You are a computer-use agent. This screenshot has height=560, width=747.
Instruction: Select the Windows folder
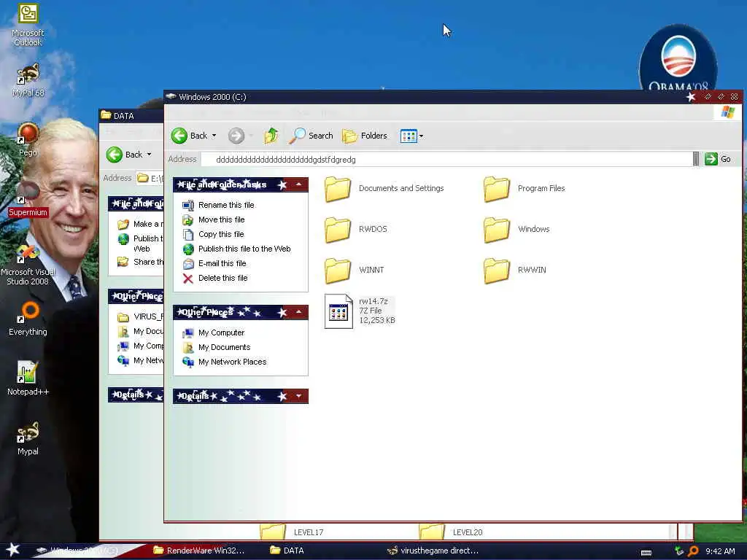(516, 229)
